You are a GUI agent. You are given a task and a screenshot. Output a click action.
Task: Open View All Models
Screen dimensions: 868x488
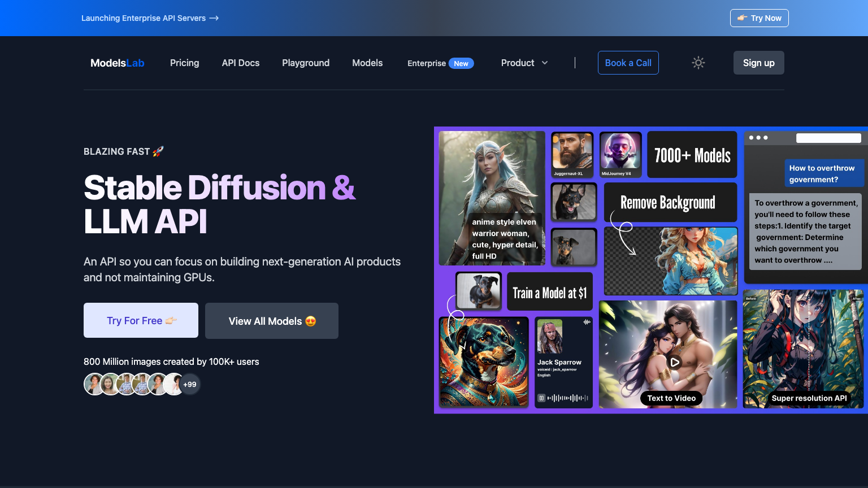coord(272,321)
